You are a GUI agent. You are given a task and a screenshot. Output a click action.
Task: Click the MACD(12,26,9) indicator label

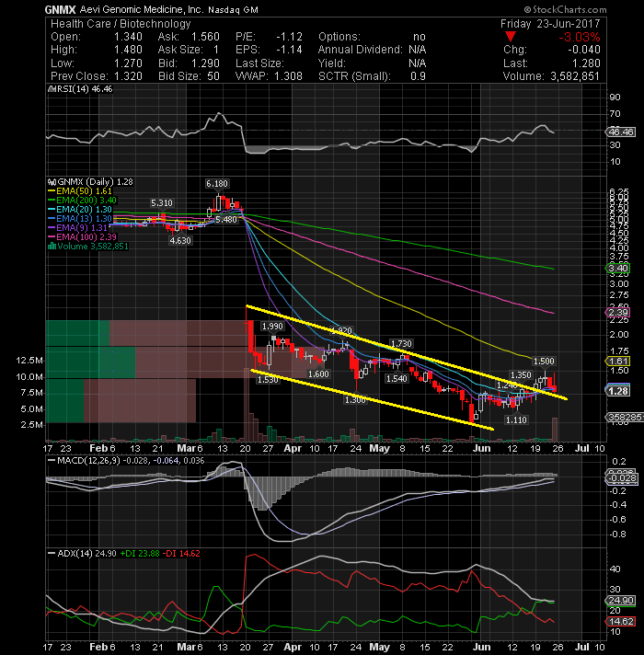pos(88,461)
